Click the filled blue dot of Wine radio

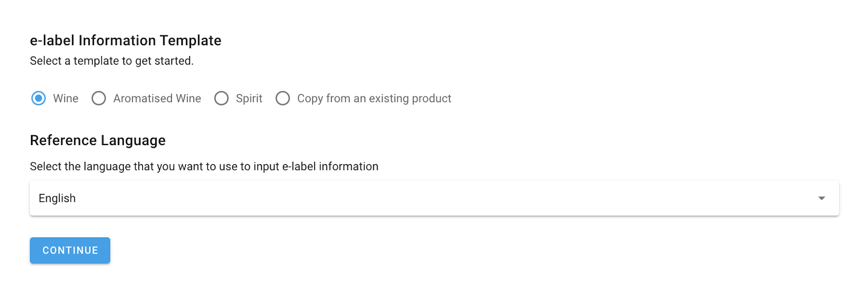pos(39,98)
